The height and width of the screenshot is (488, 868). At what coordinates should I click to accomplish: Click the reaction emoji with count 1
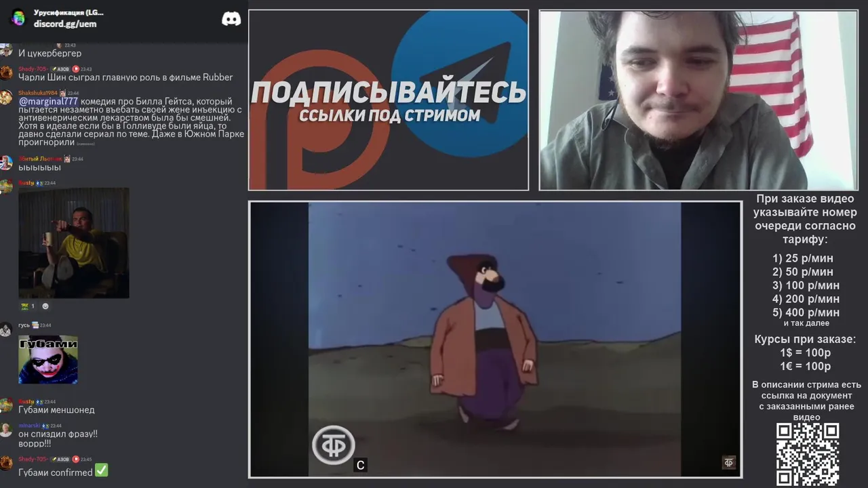[x=28, y=306]
